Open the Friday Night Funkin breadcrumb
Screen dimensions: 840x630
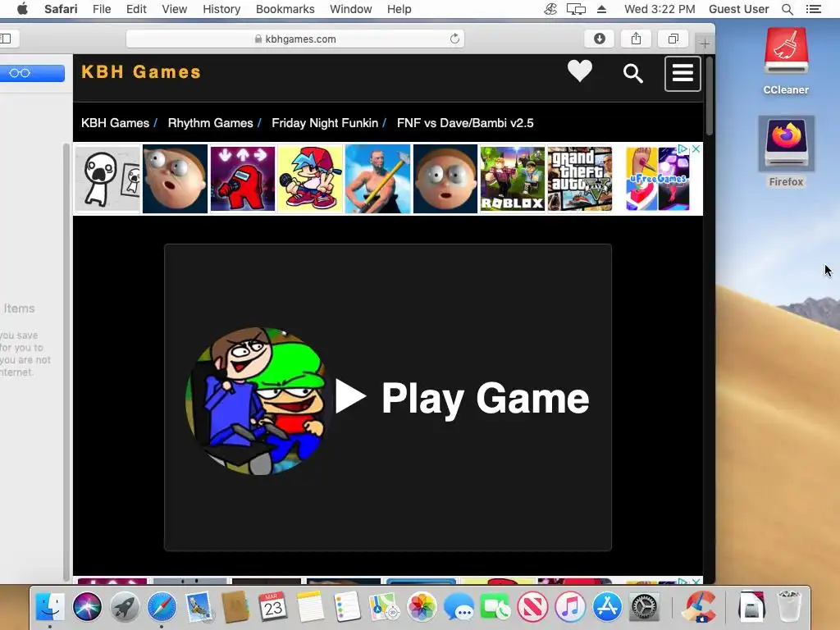point(325,123)
